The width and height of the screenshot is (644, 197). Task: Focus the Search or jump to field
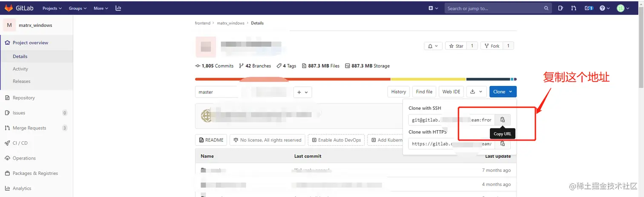point(498,8)
